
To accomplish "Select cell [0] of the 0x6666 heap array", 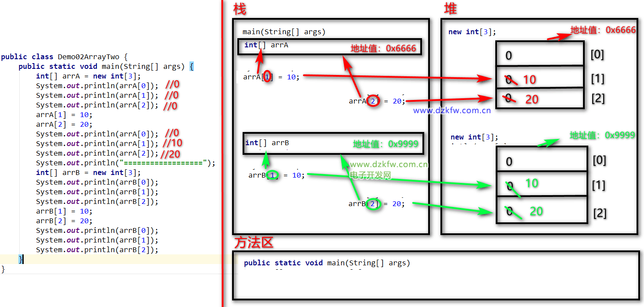I will click(x=540, y=54).
